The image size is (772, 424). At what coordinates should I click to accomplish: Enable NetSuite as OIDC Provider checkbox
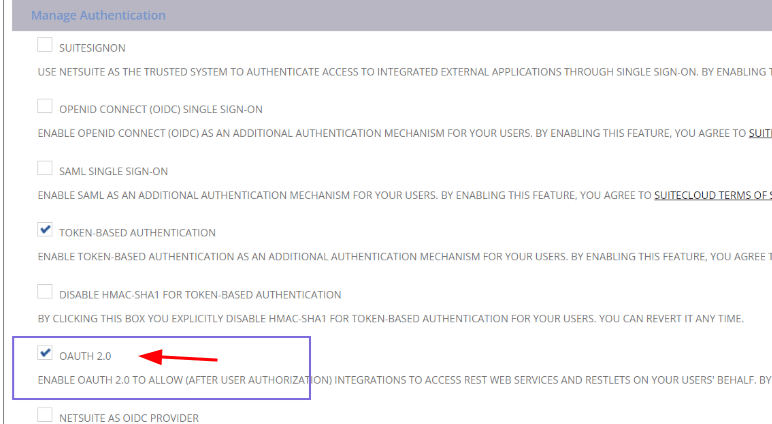coord(45,415)
